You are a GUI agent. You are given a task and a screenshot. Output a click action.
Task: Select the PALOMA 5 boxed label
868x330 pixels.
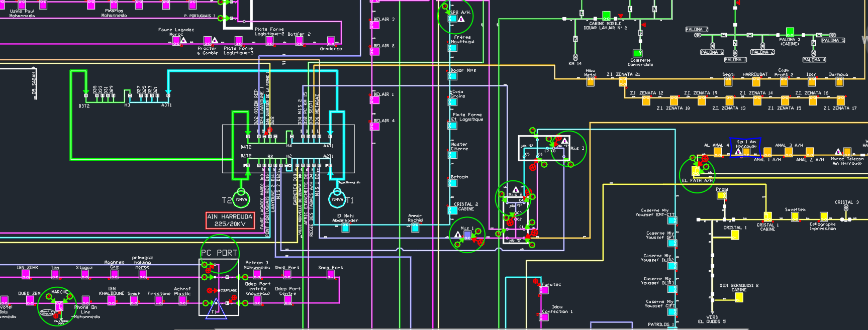pos(833,40)
